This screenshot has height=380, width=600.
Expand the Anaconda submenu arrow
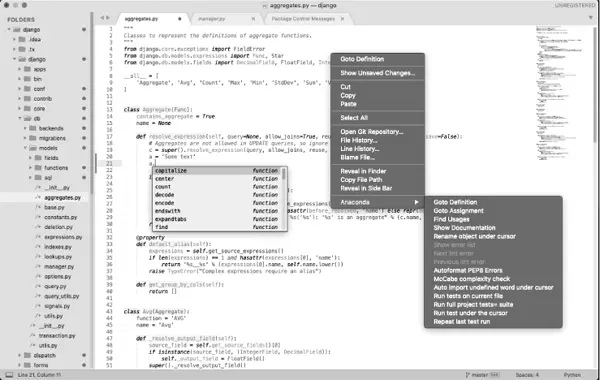(416, 202)
